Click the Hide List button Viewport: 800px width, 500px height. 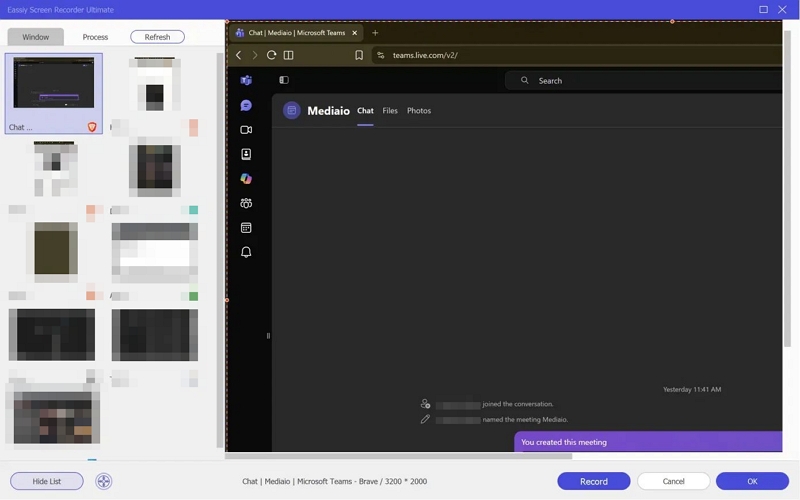(x=47, y=481)
